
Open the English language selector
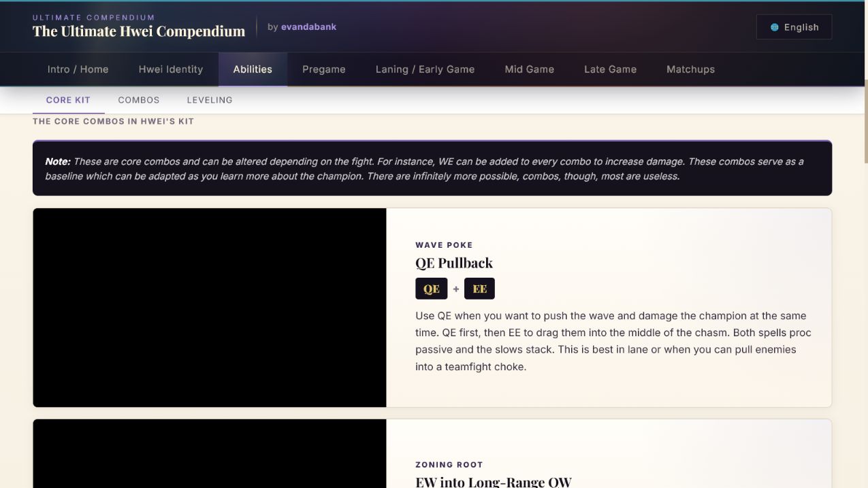pyautogui.click(x=794, y=27)
